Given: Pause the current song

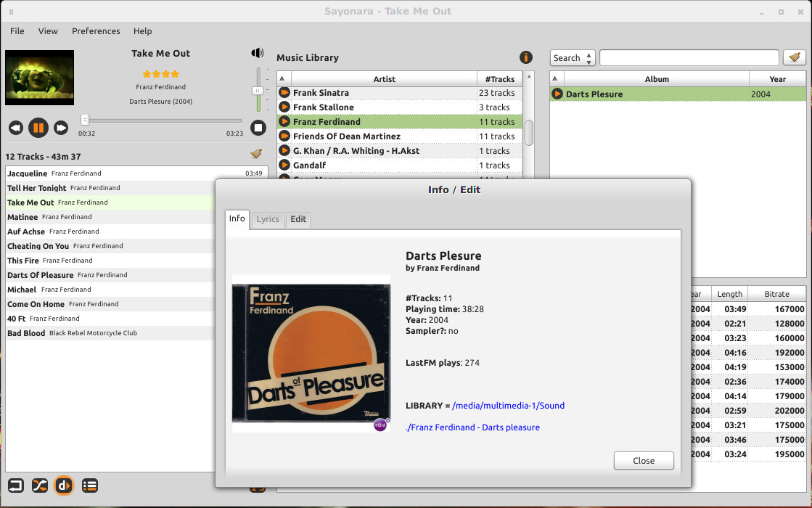Looking at the screenshot, I should click(x=38, y=128).
